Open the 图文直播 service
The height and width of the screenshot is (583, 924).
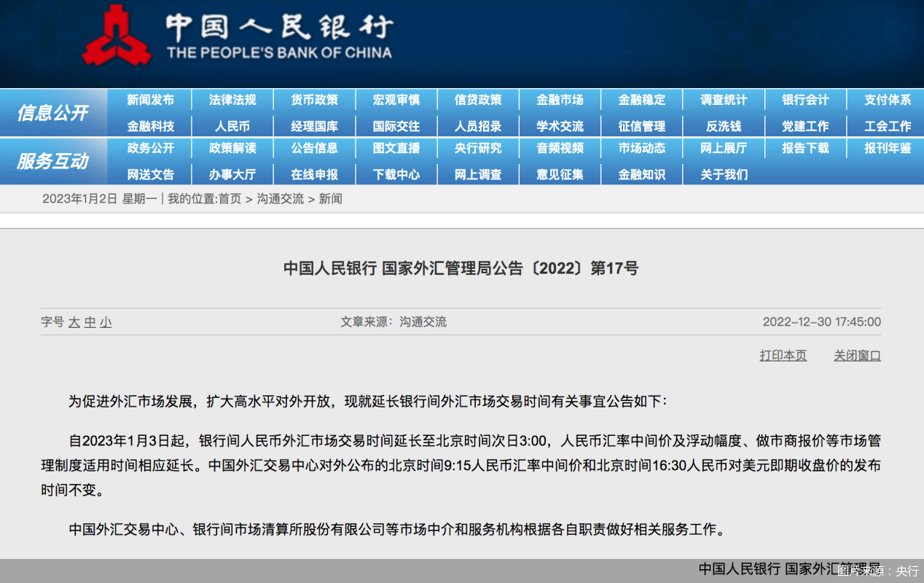point(396,149)
